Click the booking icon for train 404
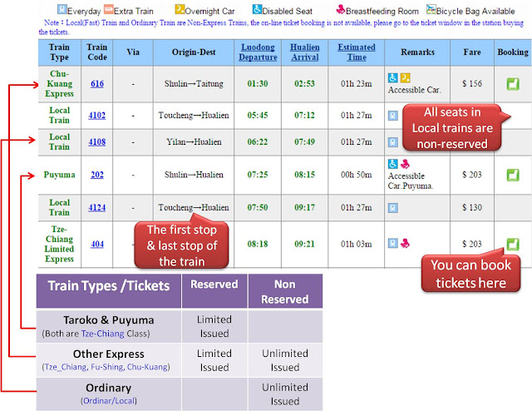The height and width of the screenshot is (416, 532). click(x=513, y=244)
